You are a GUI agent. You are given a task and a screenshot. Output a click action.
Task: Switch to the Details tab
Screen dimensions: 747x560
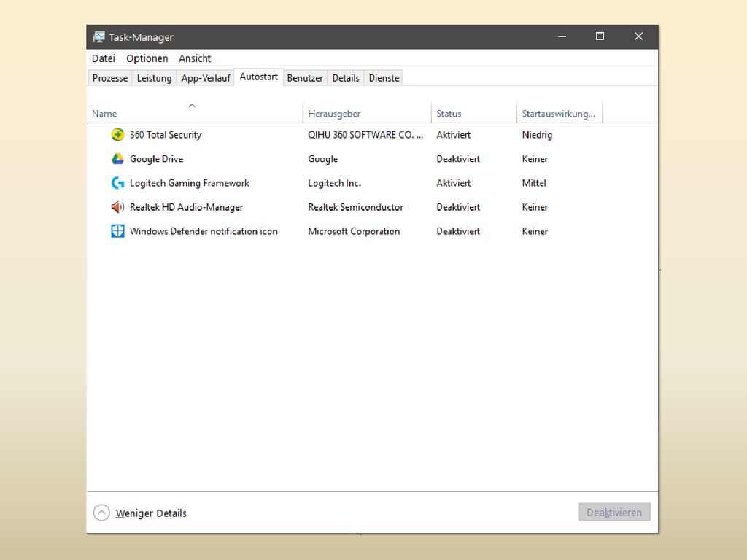point(346,78)
